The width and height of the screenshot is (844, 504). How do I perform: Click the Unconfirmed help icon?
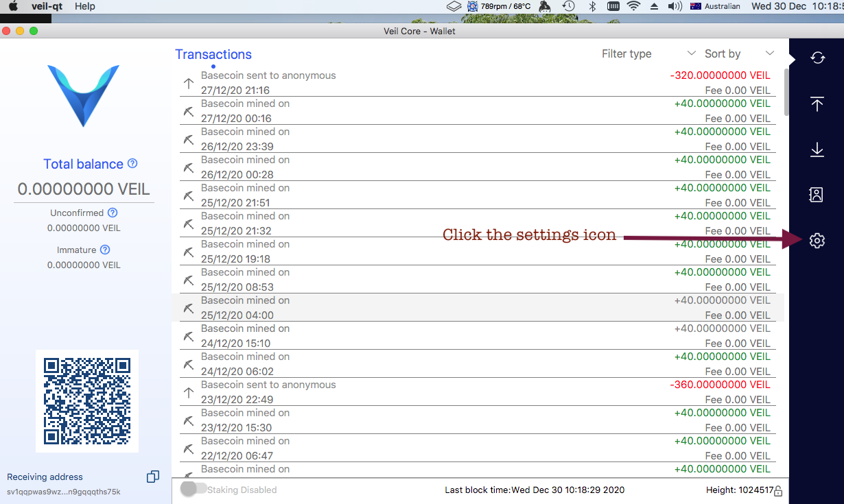click(113, 213)
